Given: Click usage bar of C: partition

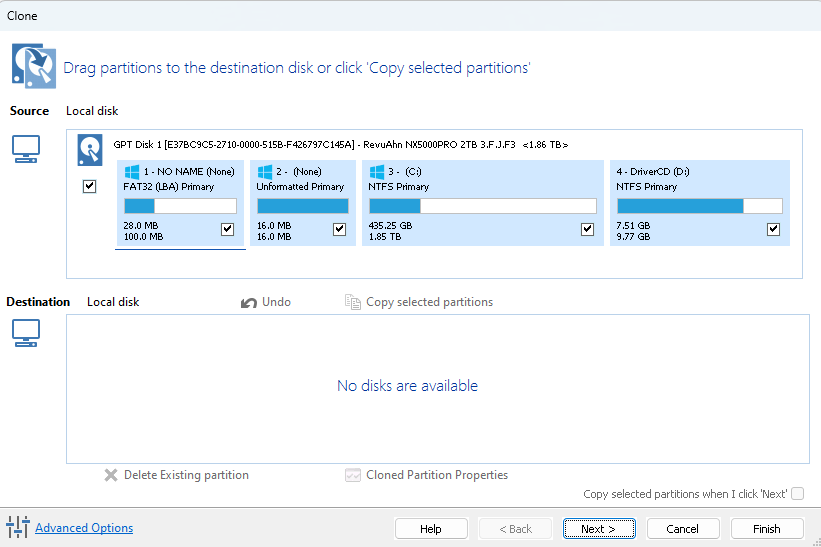Looking at the screenshot, I should [483, 206].
